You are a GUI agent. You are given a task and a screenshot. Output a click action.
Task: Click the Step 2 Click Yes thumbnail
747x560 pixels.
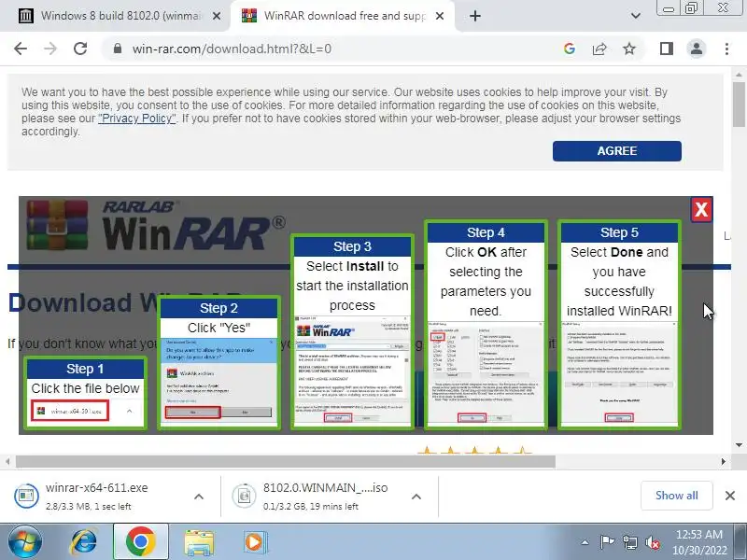[x=218, y=363]
